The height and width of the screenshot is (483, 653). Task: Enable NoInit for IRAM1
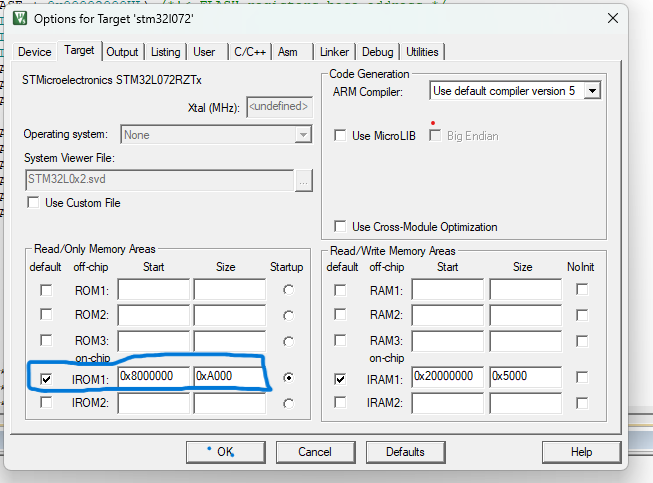582,377
